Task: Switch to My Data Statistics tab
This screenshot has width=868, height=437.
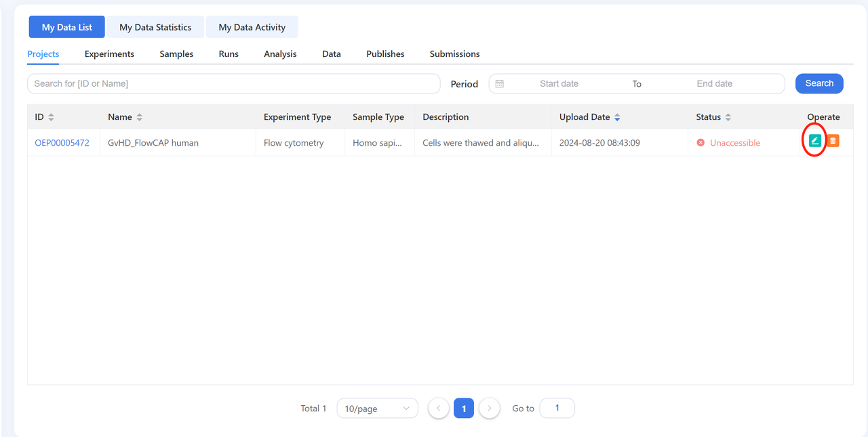Action: [x=155, y=27]
